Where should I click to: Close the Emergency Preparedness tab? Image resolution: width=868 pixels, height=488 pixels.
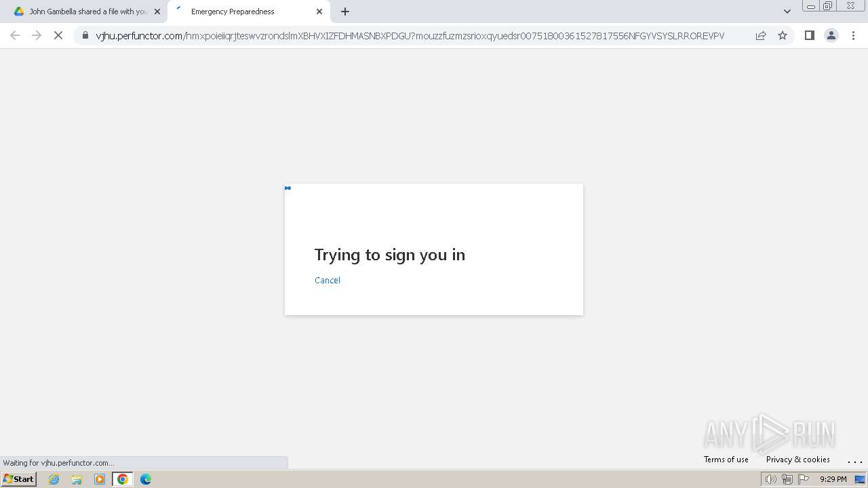pos(319,12)
